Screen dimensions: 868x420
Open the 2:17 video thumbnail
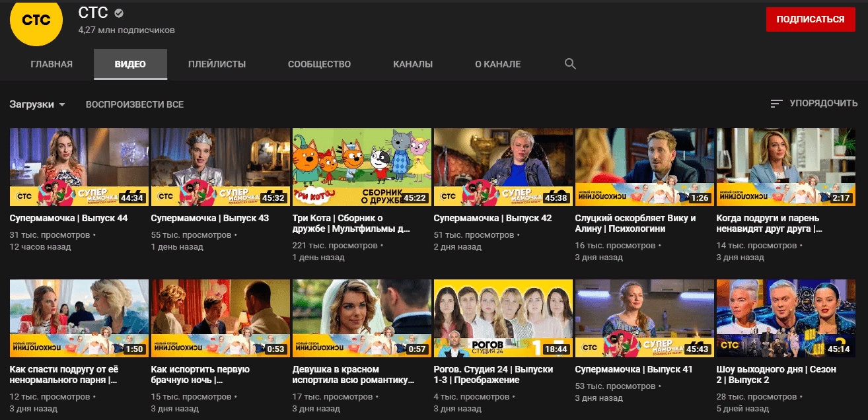coord(786,167)
